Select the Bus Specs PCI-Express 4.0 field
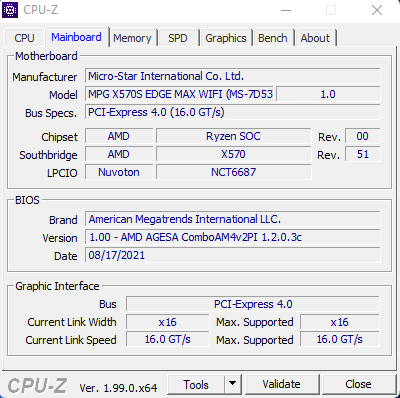Viewport: 400px width, 398px height. pos(233,112)
